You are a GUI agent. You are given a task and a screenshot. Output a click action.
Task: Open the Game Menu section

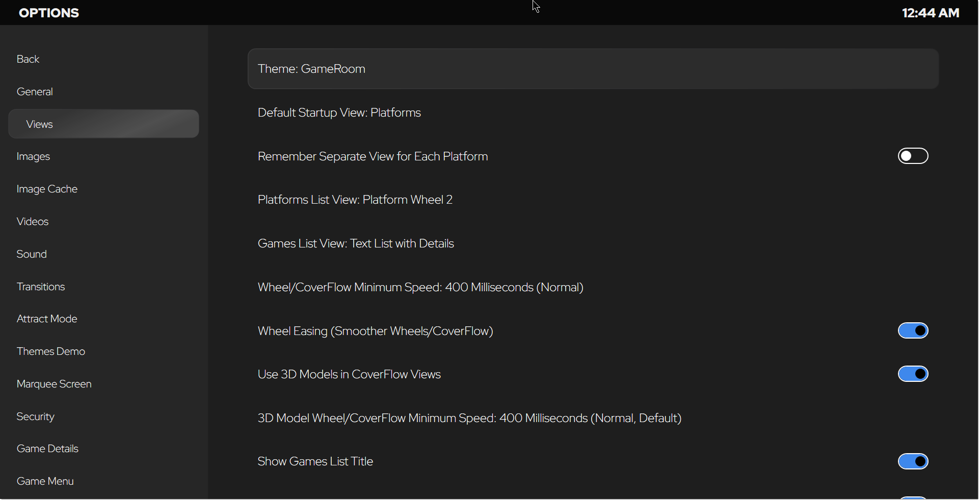[45, 481]
